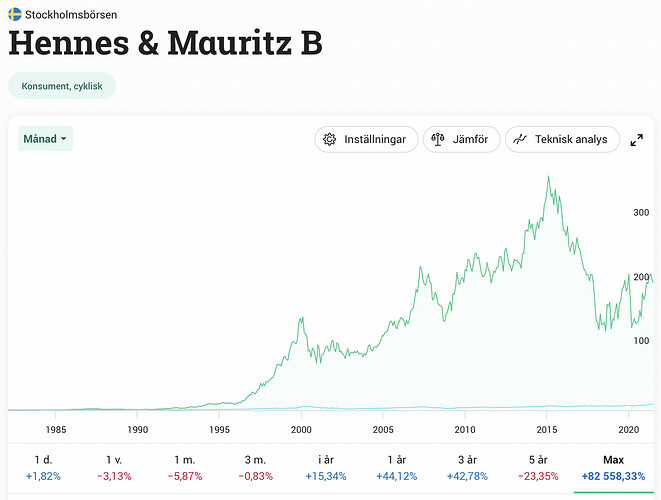This screenshot has height=500, width=661.
Task: Click the settings gear icon
Action: pos(330,140)
